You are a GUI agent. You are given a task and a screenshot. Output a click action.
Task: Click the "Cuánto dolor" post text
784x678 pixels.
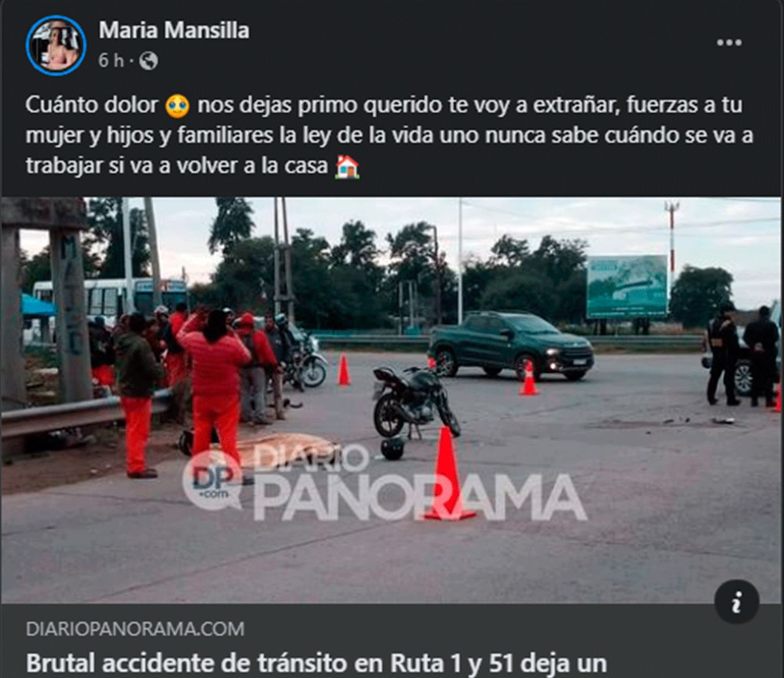pyautogui.click(x=92, y=106)
